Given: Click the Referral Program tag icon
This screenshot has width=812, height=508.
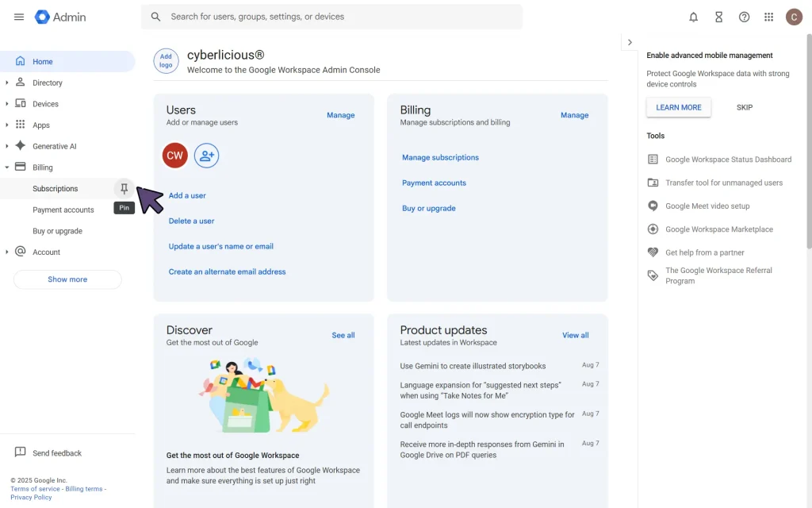Looking at the screenshot, I should [653, 275].
